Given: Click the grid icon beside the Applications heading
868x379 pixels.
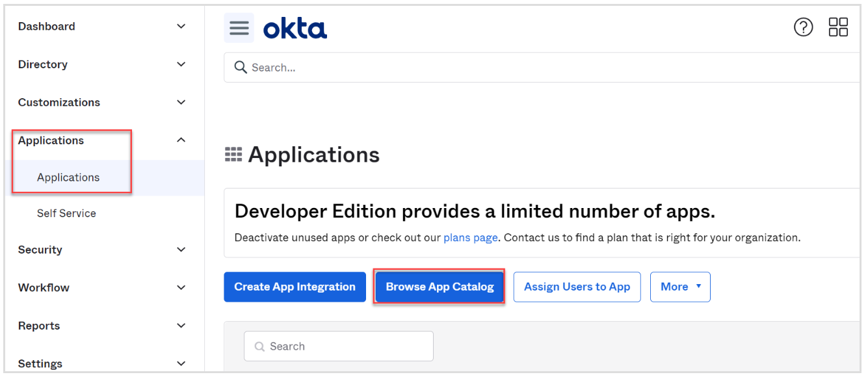Looking at the screenshot, I should pyautogui.click(x=233, y=153).
